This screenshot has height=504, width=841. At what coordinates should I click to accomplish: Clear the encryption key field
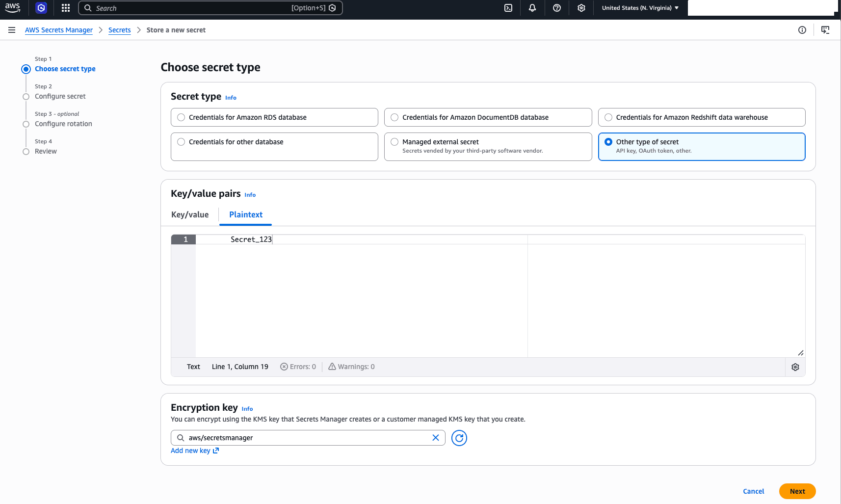tap(436, 438)
